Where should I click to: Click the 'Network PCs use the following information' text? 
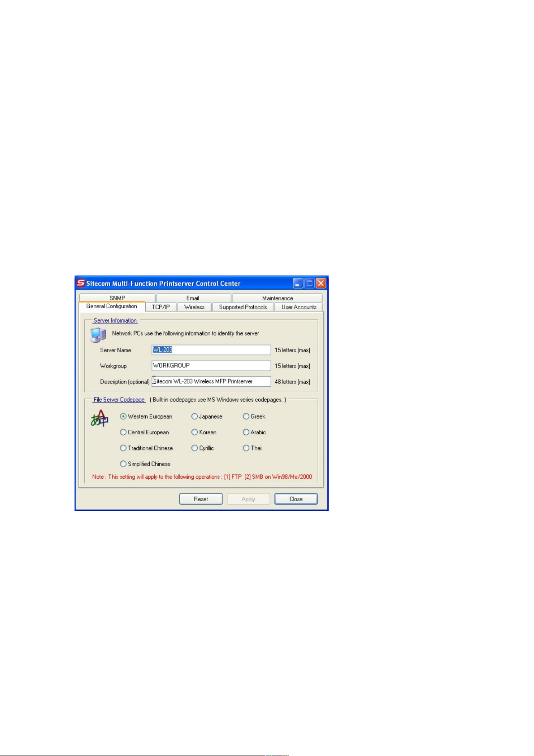[x=186, y=333]
